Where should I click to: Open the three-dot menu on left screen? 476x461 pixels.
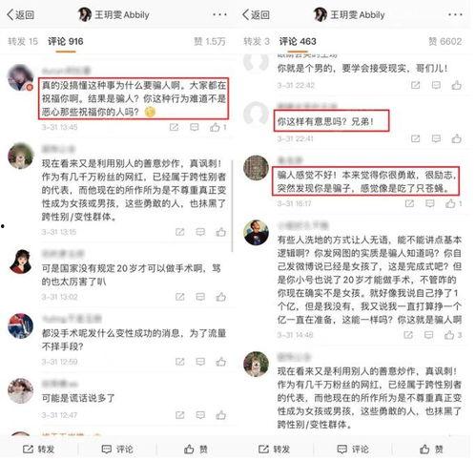tap(219, 14)
